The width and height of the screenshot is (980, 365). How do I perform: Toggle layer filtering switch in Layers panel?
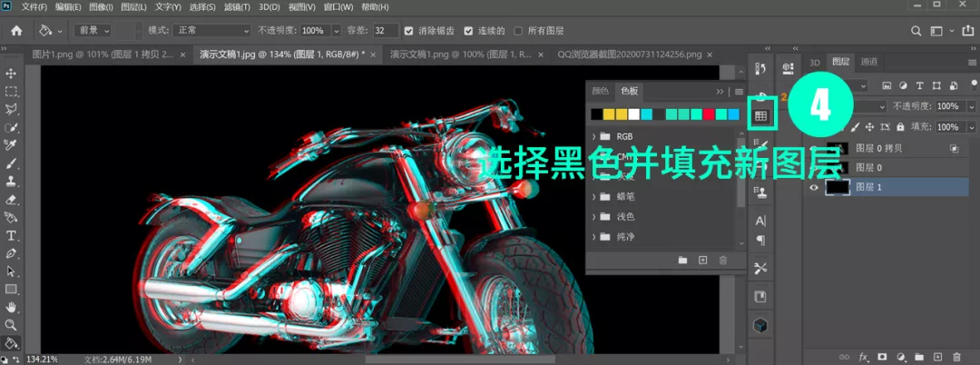pyautogui.click(x=974, y=85)
